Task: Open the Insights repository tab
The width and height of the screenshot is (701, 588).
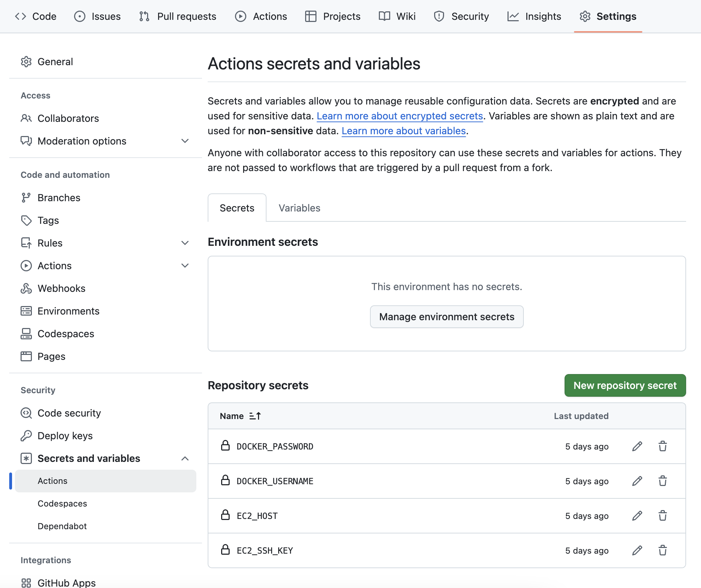Action: pos(534,16)
